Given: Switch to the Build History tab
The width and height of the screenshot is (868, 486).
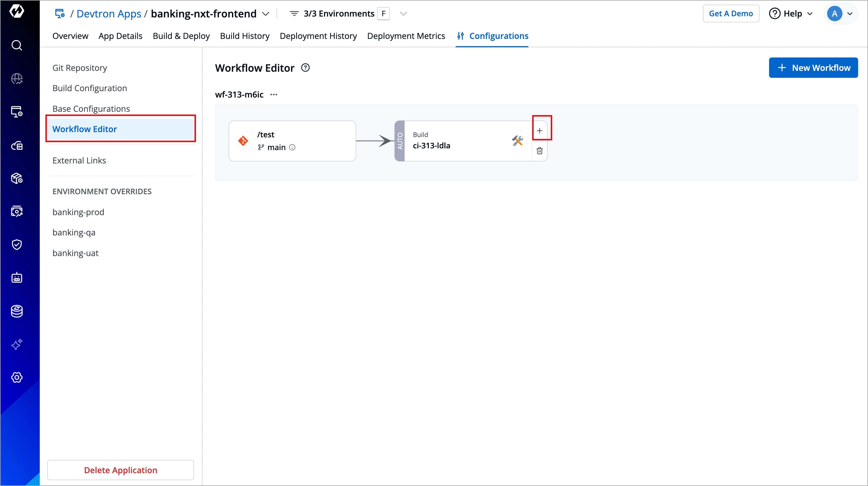Looking at the screenshot, I should tap(245, 36).
